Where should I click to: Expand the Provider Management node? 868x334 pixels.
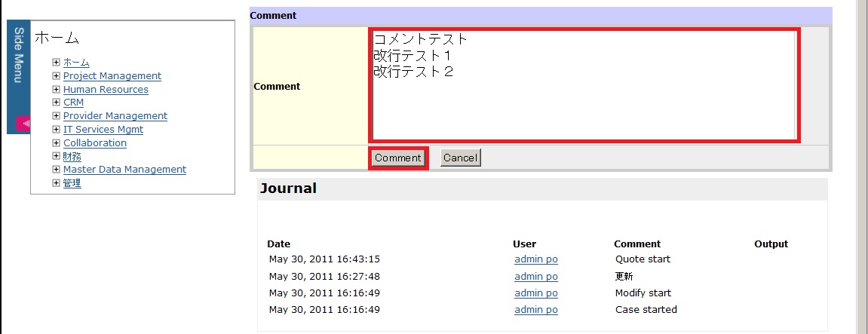[x=56, y=116]
